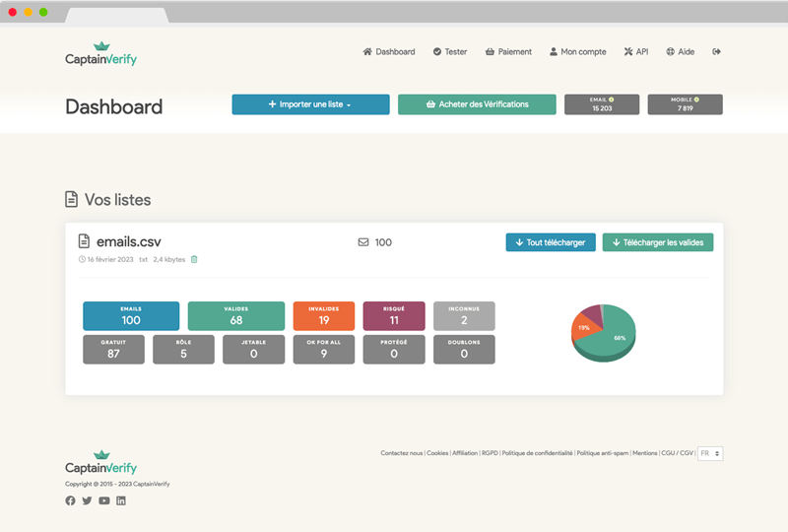The width and height of the screenshot is (788, 532).
Task: Expand the Importer une liste dropdown
Action: (310, 104)
